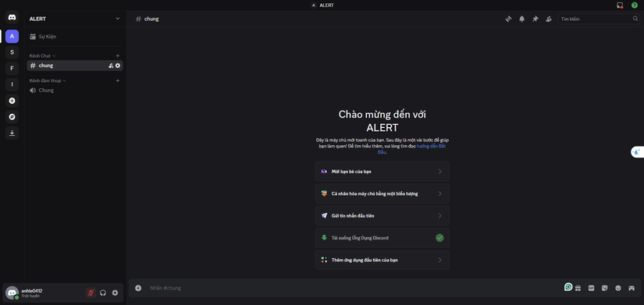This screenshot has width=644, height=305.
Task: Open the green Help question icon
Action: point(635,5)
